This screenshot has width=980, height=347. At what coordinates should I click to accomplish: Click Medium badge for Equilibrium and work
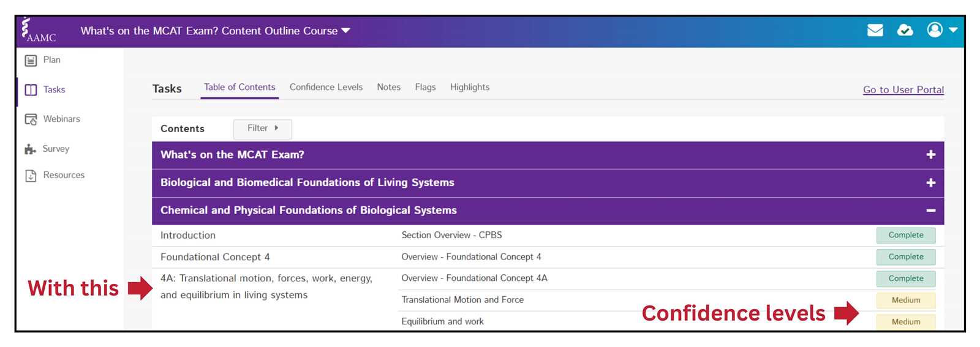coord(906,322)
